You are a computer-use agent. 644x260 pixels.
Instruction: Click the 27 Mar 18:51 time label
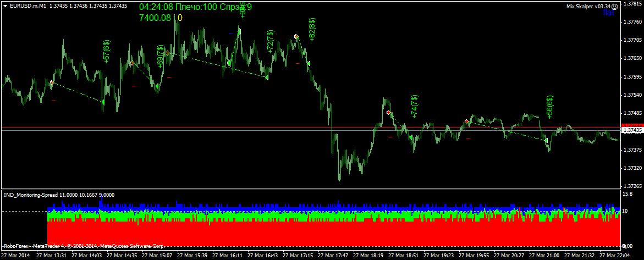pos(404,256)
